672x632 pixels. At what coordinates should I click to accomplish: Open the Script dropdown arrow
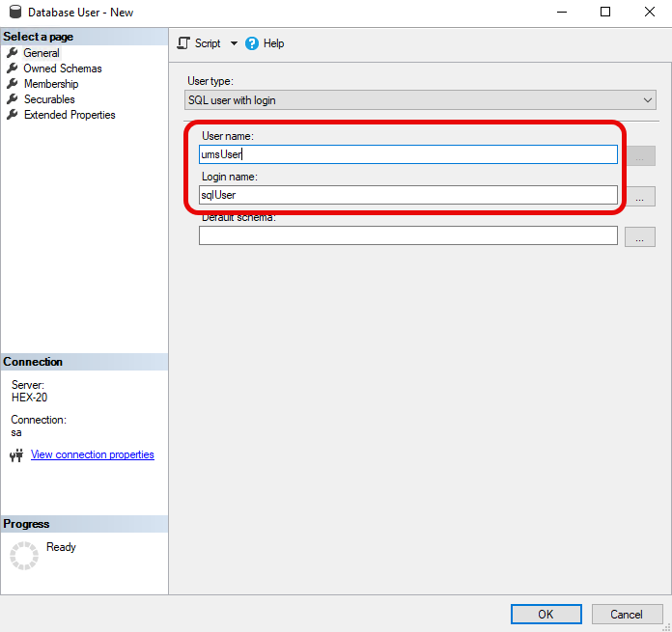234,43
